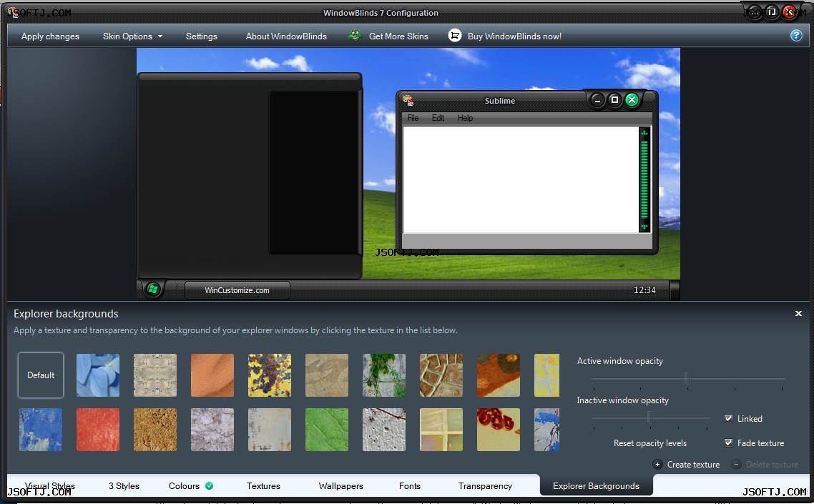The height and width of the screenshot is (504, 814).
Task: Click the Sublime preview scrollbar up arrow
Action: pos(644,133)
